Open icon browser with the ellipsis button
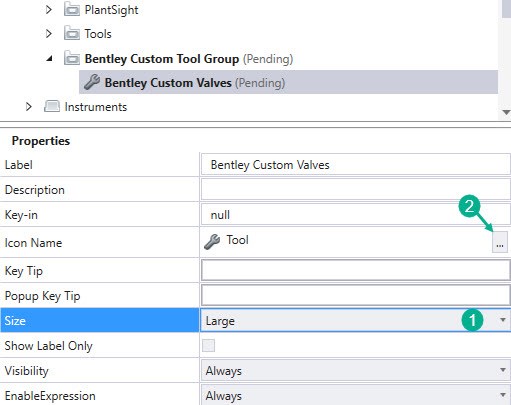This screenshot has height=405, width=511. [500, 242]
